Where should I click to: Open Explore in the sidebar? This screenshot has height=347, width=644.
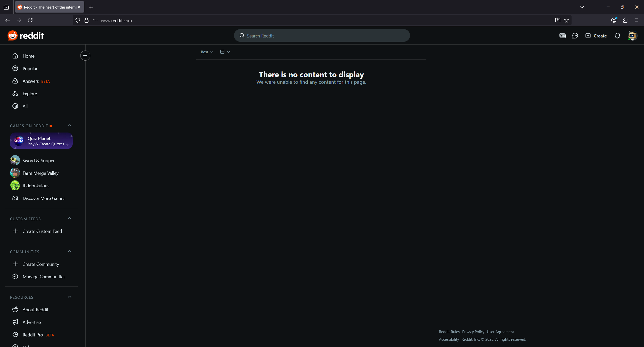pyautogui.click(x=29, y=94)
